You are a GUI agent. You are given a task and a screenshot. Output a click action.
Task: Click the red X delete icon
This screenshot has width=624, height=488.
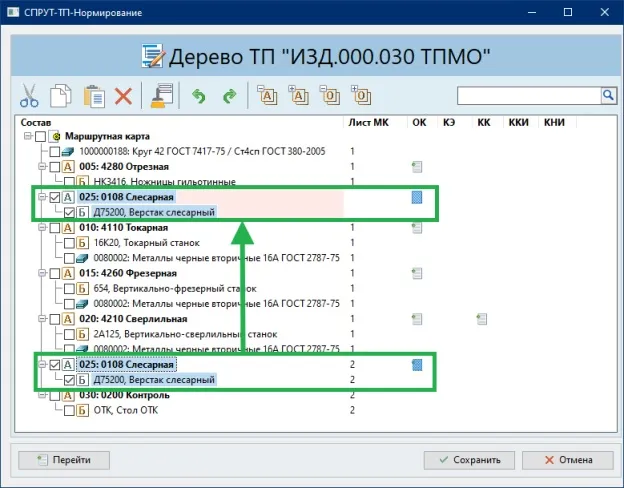(x=124, y=97)
